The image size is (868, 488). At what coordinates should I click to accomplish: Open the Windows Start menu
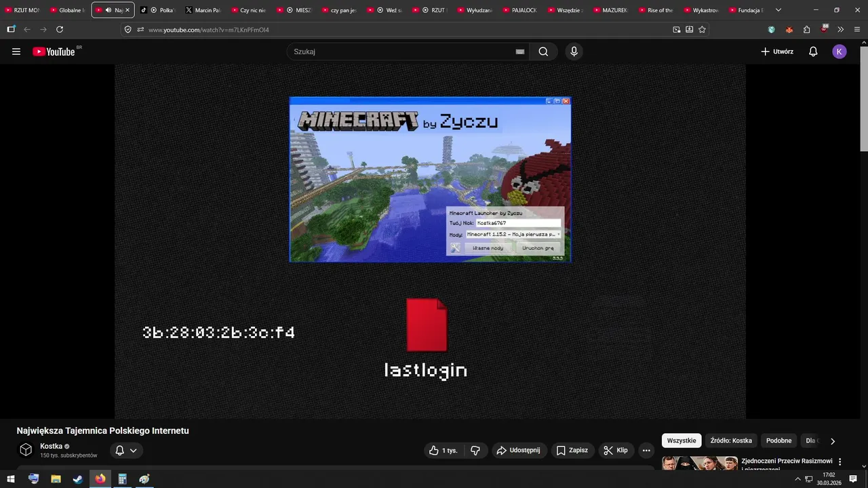[x=11, y=479]
